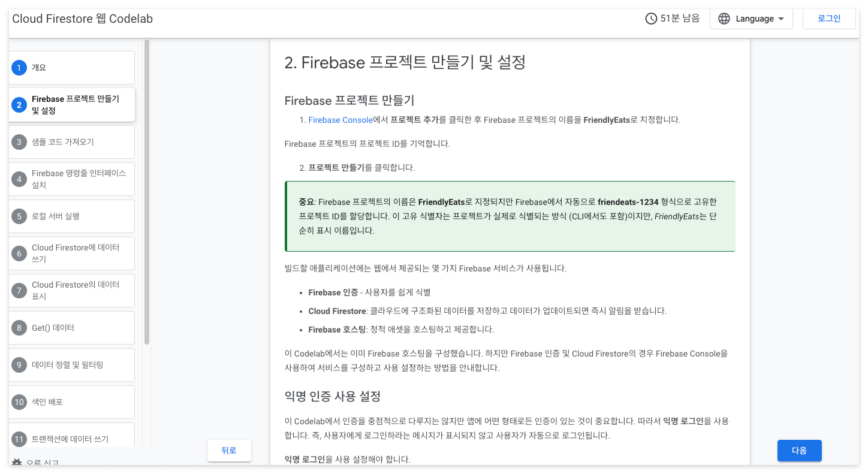Click the green 중요 note box
This screenshot has width=868, height=474.
click(x=510, y=216)
